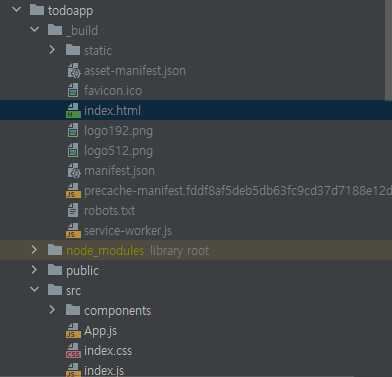This screenshot has width=392, height=377.
Task: Select the static folder name
Action: pos(98,51)
